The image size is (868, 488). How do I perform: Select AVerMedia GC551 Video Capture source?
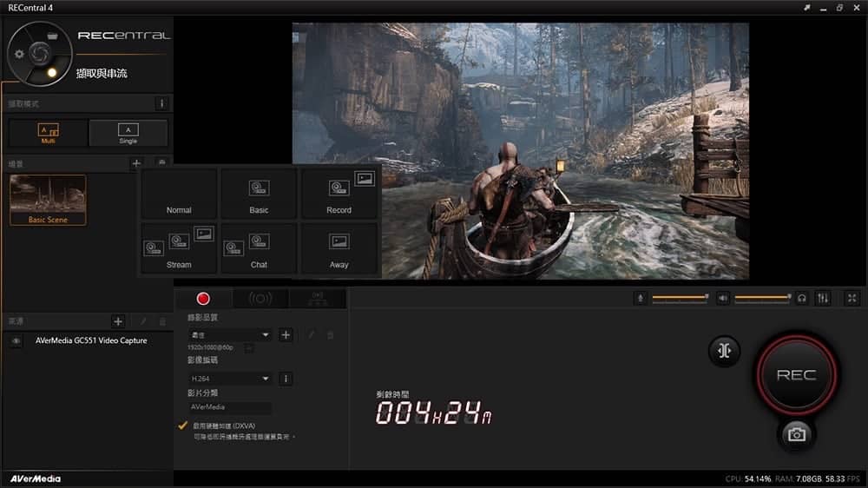[91, 340]
